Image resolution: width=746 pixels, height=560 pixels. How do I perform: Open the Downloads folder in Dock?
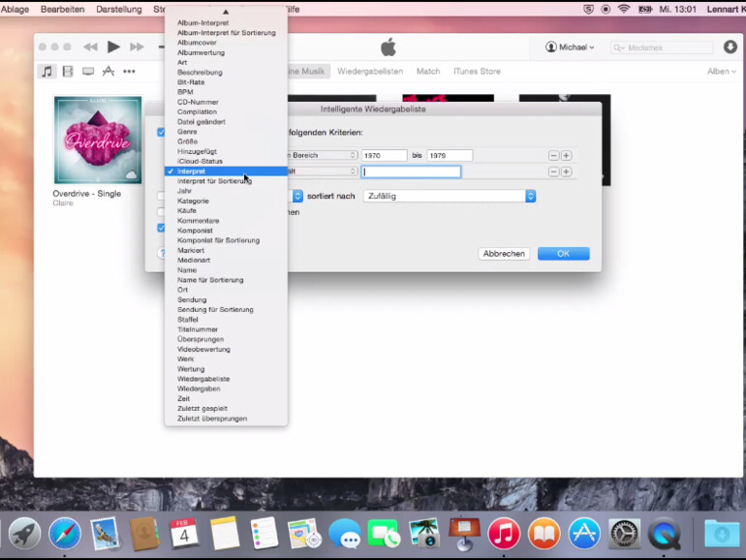[x=722, y=533]
